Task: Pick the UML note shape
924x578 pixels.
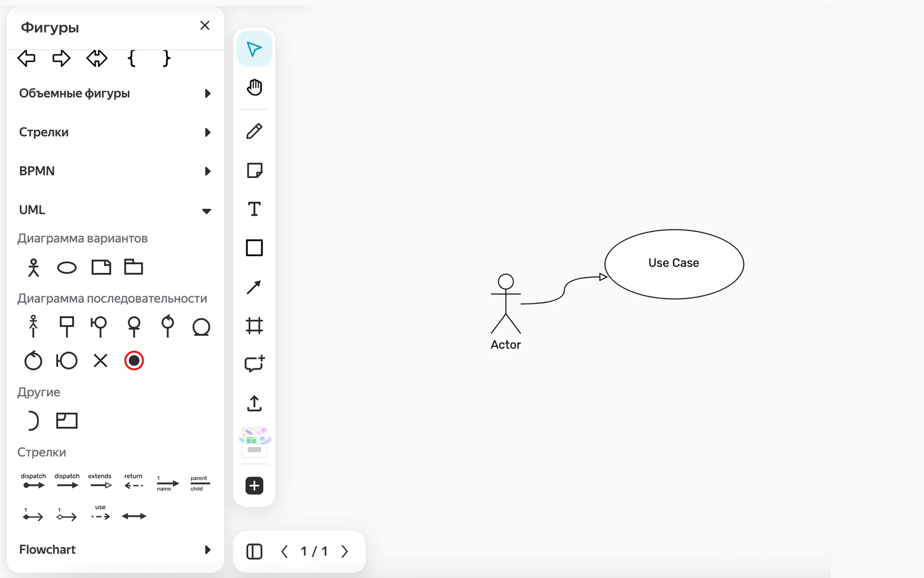Action: pos(101,267)
